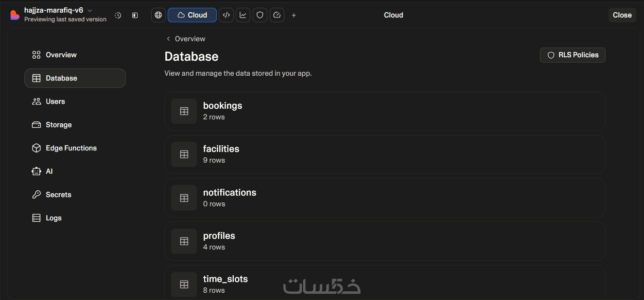Viewport: 644px width, 300px height.
Task: Open the Secrets key section
Action: tap(58, 195)
